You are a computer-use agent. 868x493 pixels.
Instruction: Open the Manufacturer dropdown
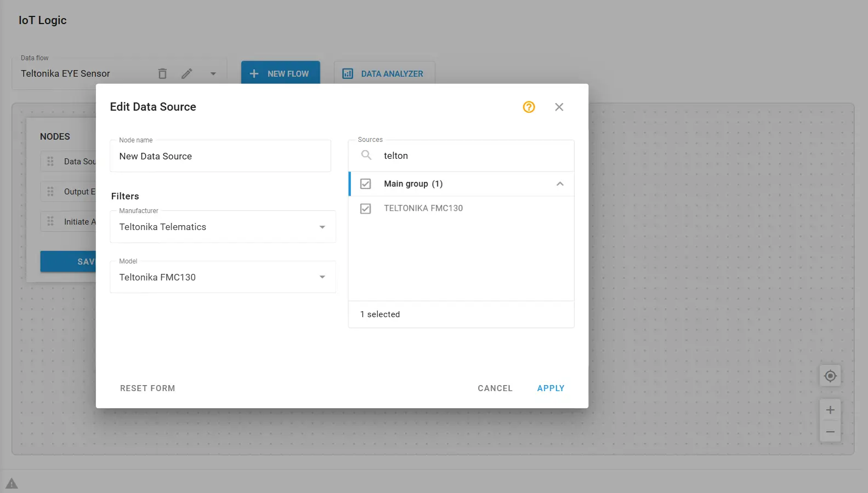(x=223, y=227)
